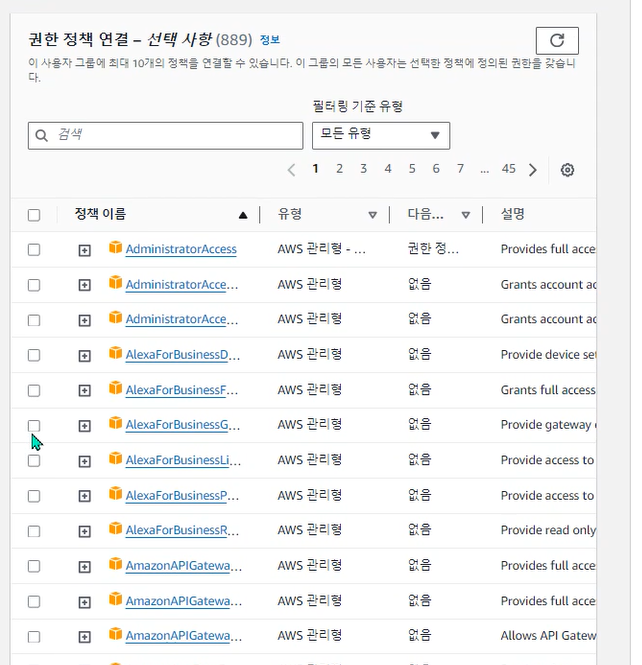Image resolution: width=642 pixels, height=665 pixels.
Task: Go to page 2 of policies
Action: tap(339, 169)
